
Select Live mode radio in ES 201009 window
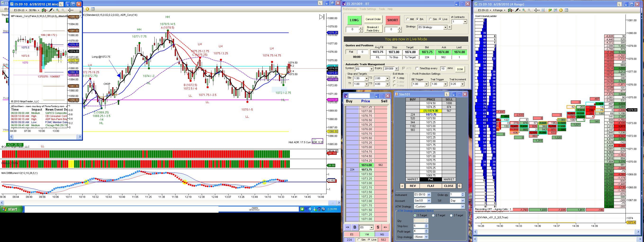(x=440, y=19)
